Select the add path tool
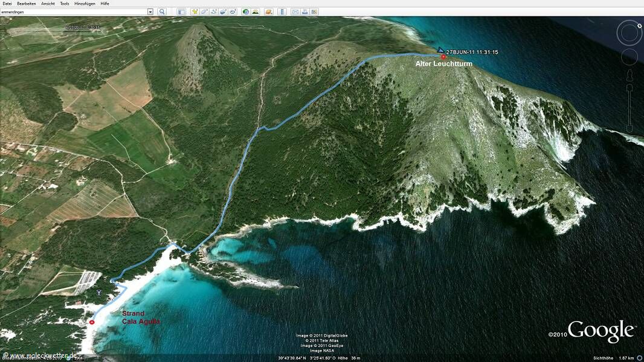 click(214, 11)
